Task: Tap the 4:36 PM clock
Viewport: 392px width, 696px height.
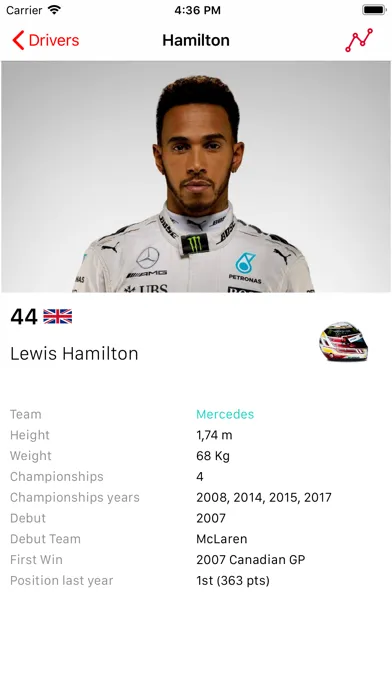Action: click(197, 10)
